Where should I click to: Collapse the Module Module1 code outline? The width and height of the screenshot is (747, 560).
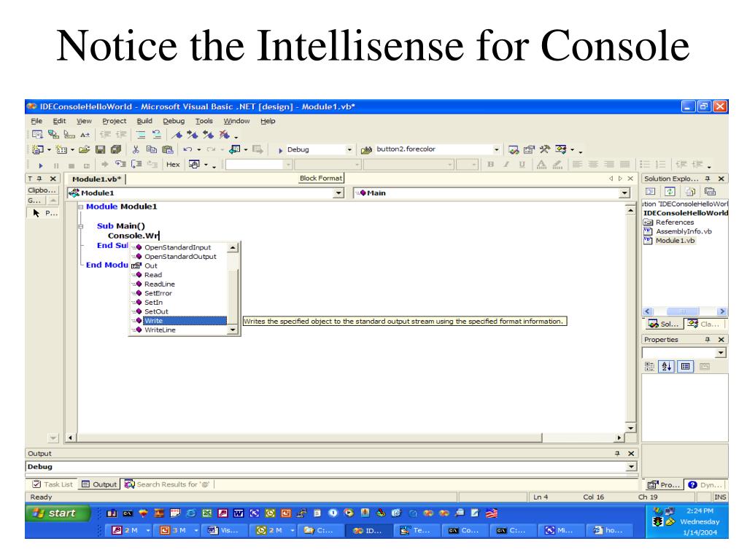(x=80, y=206)
